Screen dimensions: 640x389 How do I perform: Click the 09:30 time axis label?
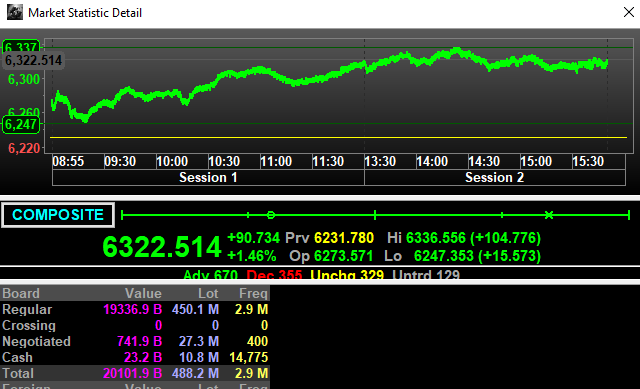[120, 162]
